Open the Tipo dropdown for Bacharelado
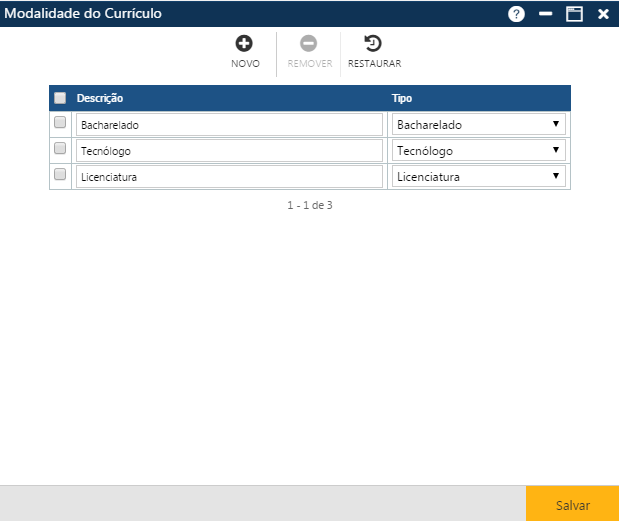 (x=478, y=125)
